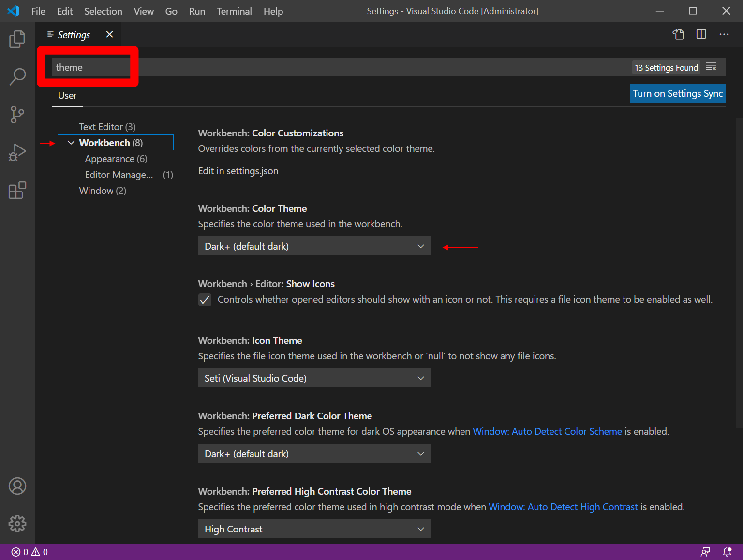Select the User settings scope tab
Screen dimensions: 743x560
tap(67, 96)
